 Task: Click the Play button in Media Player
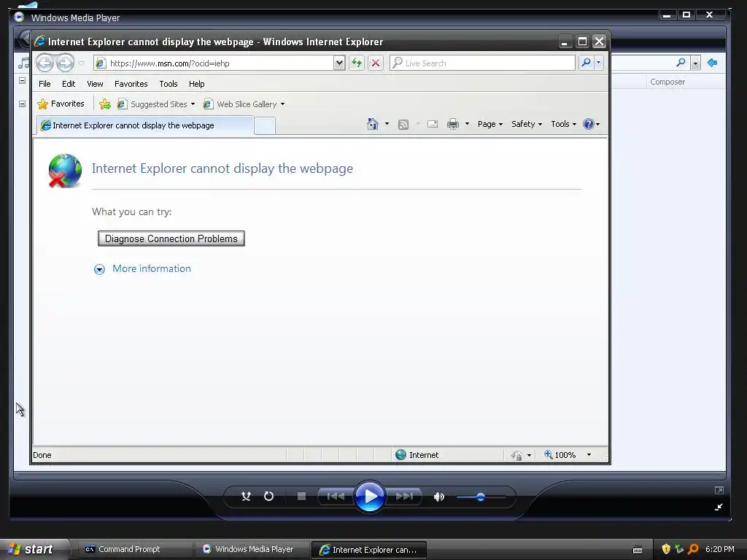pyautogui.click(x=369, y=497)
